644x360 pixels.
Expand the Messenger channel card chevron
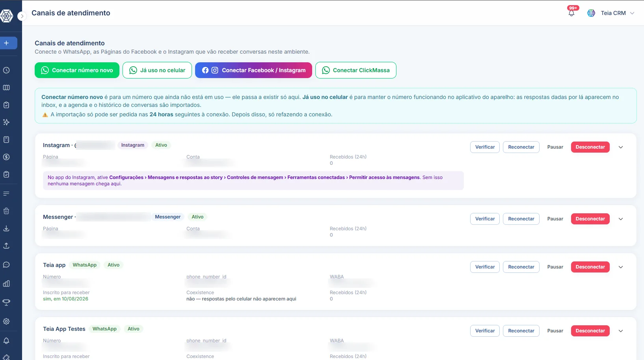(621, 219)
